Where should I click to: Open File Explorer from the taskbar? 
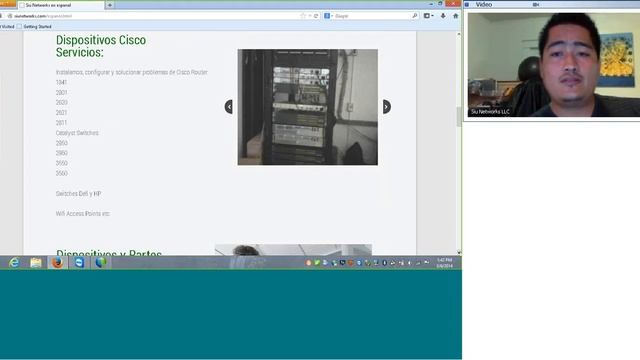[x=36, y=262]
